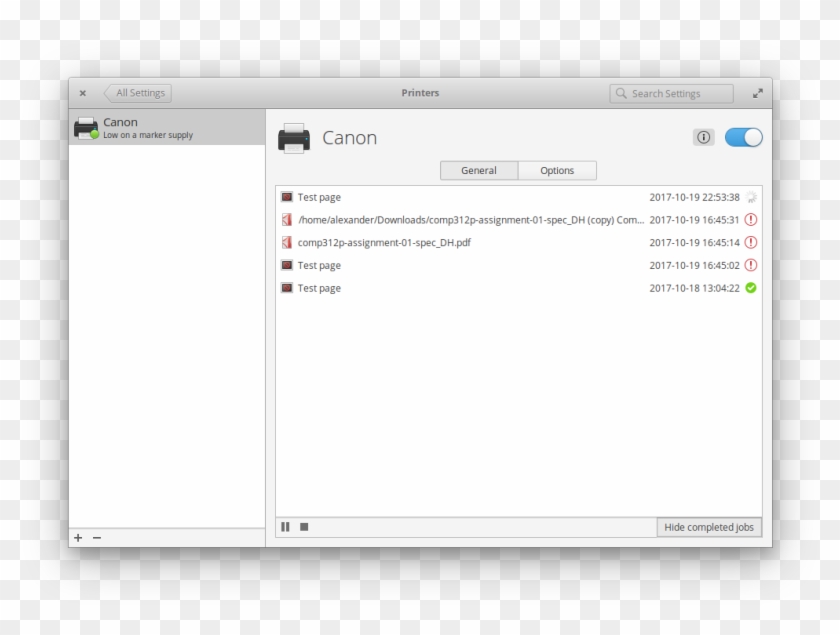Viewport: 840px width, 635px height.
Task: Open the printer info button
Action: (x=703, y=137)
